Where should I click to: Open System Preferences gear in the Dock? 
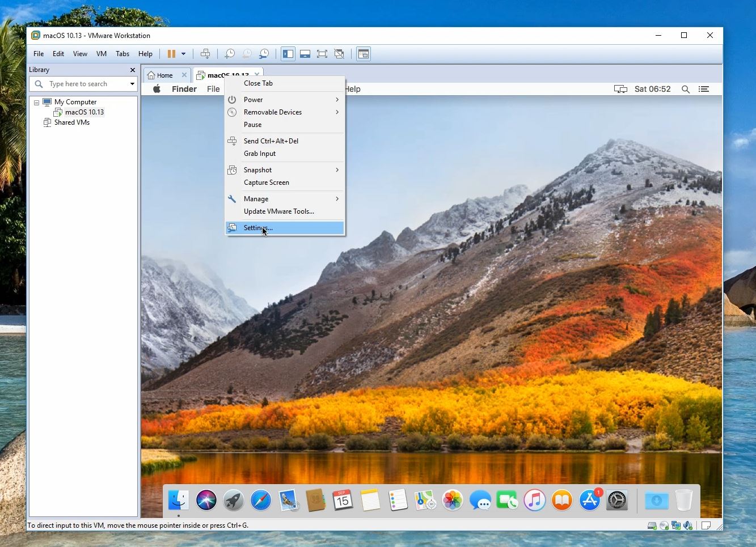tap(617, 500)
